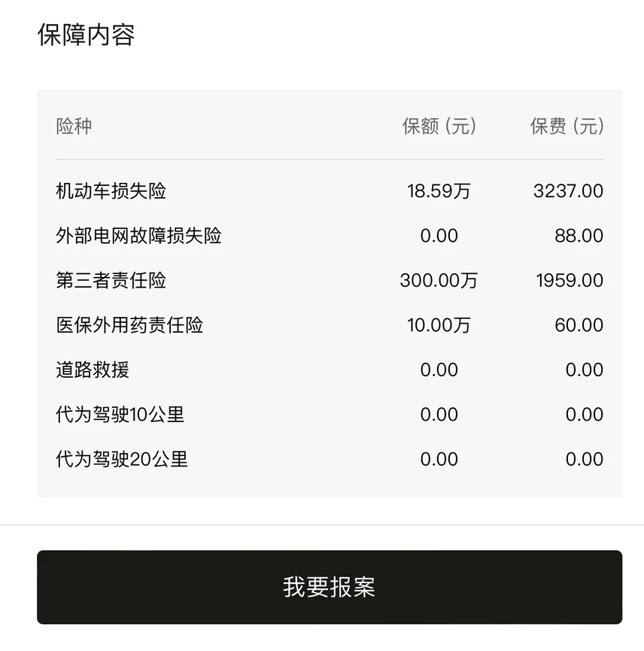Image resolution: width=644 pixels, height=651 pixels.
Task: Select the 道路救援 row label
Action: click(93, 370)
